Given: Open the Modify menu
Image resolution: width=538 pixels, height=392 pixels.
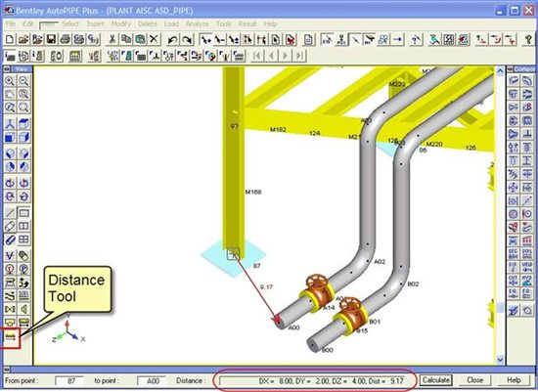Looking at the screenshot, I should pyautogui.click(x=120, y=24).
